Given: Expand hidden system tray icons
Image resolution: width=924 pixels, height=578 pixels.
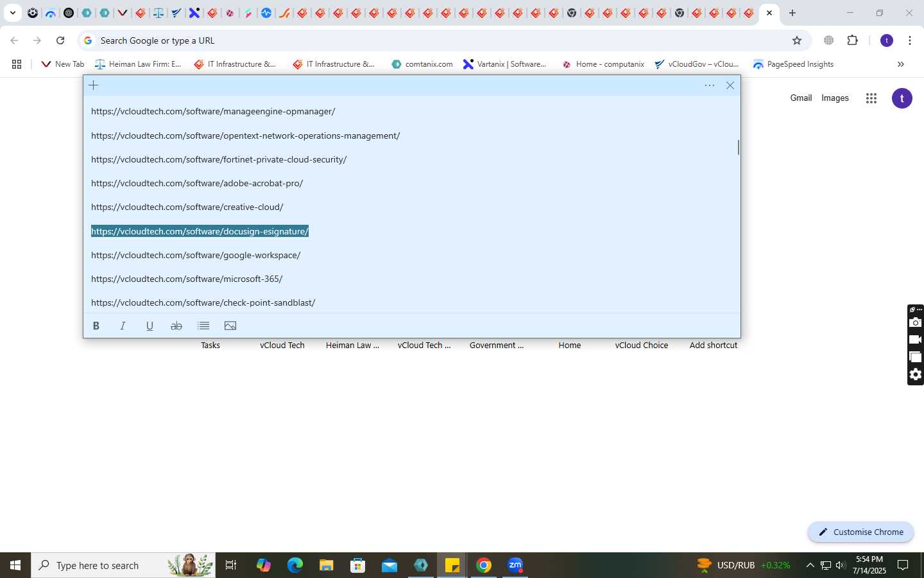Looking at the screenshot, I should point(810,565).
